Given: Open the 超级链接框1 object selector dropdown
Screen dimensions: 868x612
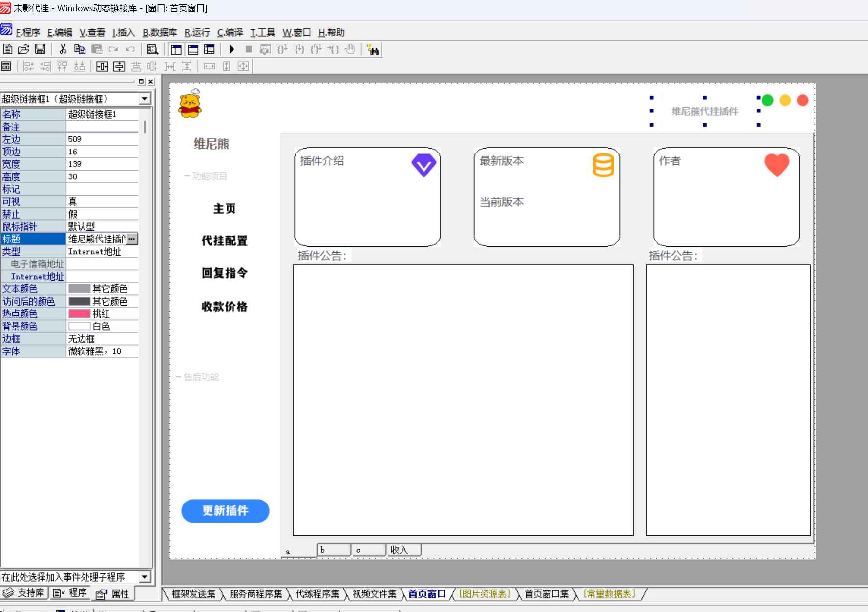Looking at the screenshot, I should [144, 98].
